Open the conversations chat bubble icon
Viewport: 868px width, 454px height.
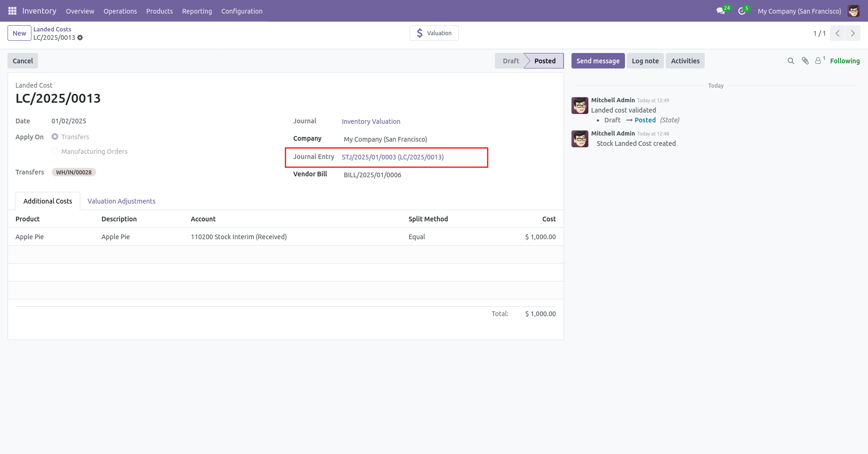click(721, 11)
